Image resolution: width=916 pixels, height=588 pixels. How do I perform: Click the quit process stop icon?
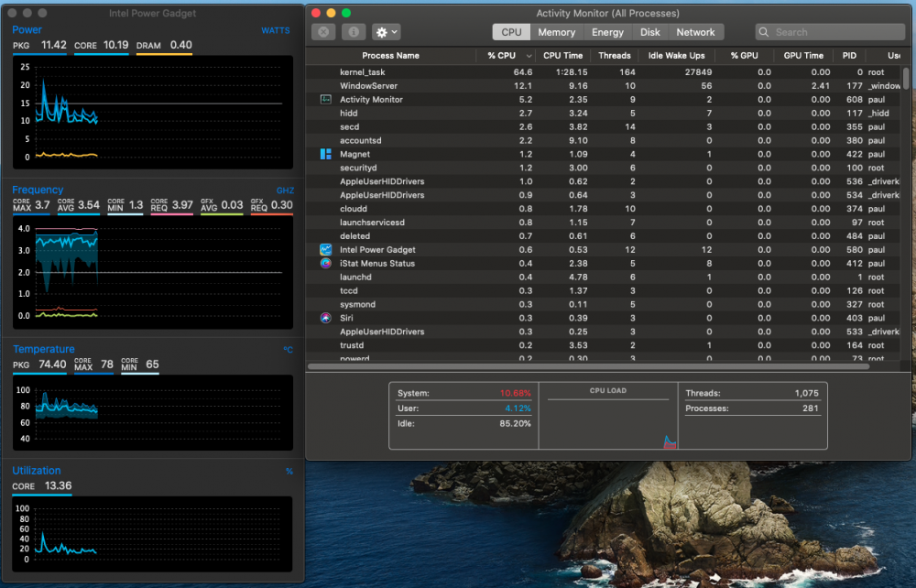tap(323, 32)
